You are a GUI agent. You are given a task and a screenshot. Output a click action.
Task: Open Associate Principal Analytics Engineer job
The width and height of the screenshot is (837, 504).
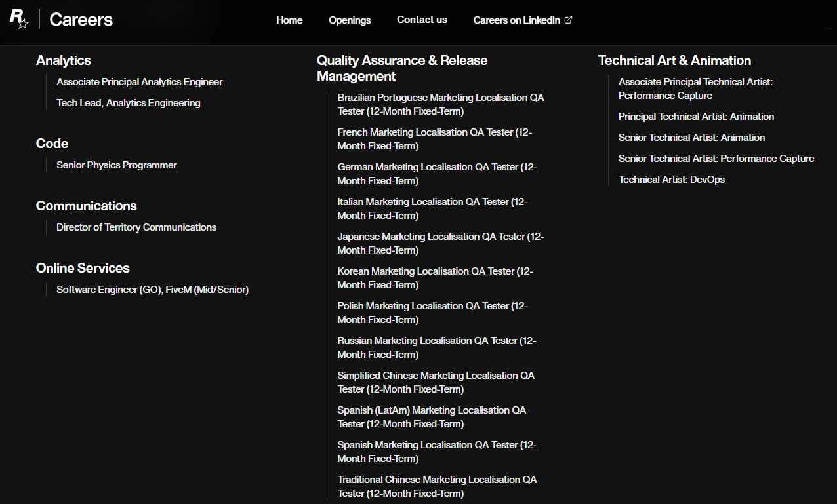(140, 82)
